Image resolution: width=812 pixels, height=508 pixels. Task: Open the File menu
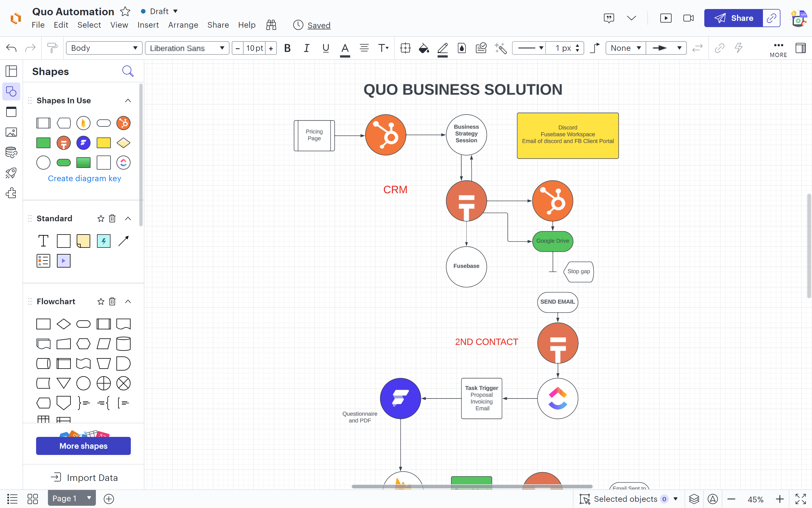[x=38, y=25]
